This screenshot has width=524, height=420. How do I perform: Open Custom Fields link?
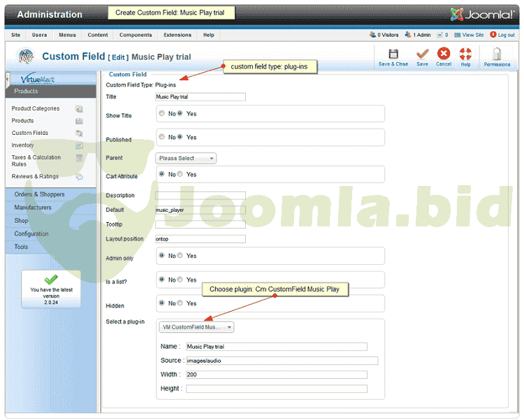point(30,133)
